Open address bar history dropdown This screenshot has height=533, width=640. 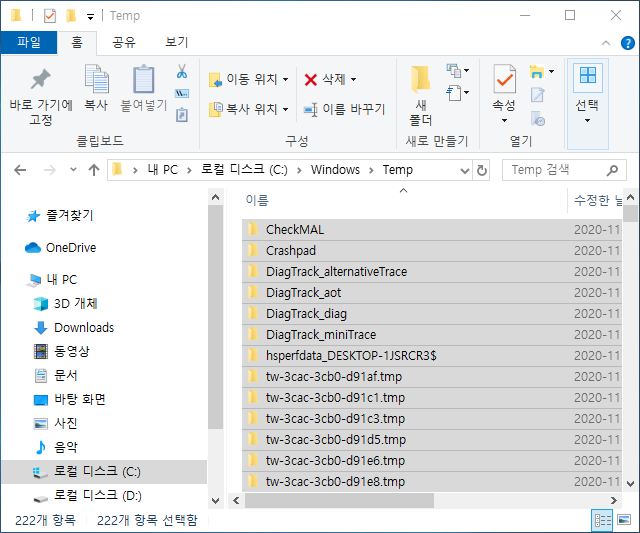(x=464, y=170)
